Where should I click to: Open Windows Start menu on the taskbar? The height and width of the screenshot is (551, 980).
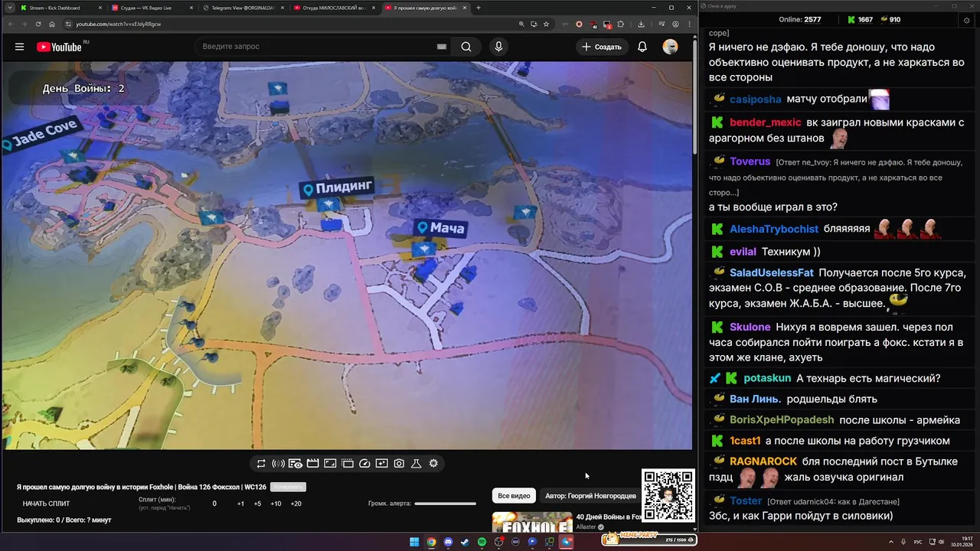[x=414, y=542]
